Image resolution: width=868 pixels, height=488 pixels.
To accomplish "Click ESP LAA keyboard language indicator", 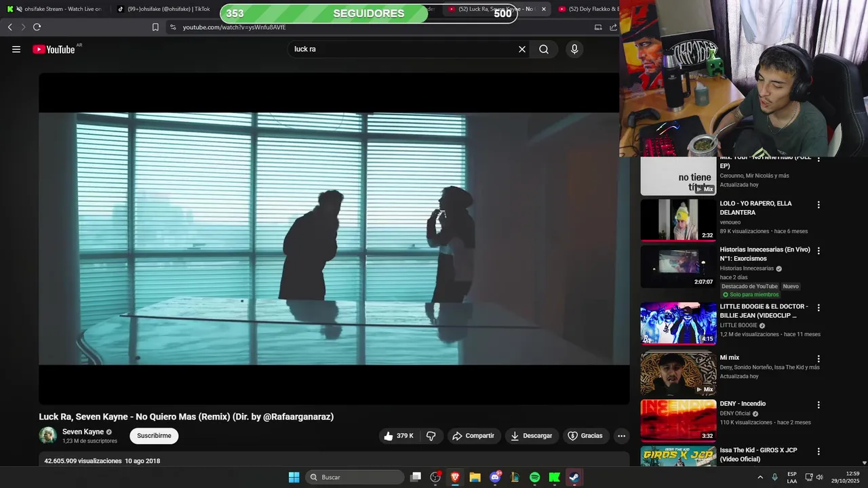I will (792, 477).
